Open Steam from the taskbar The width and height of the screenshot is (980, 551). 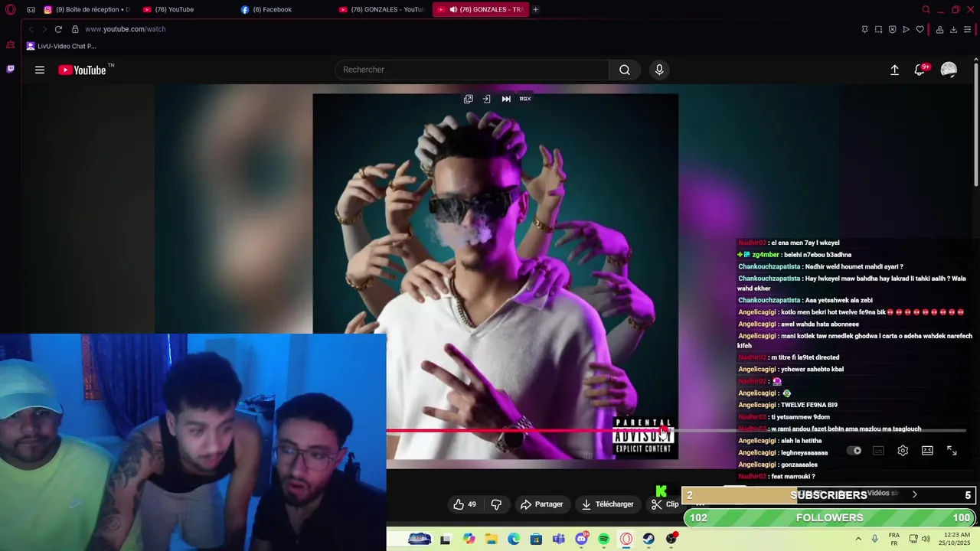[648, 539]
